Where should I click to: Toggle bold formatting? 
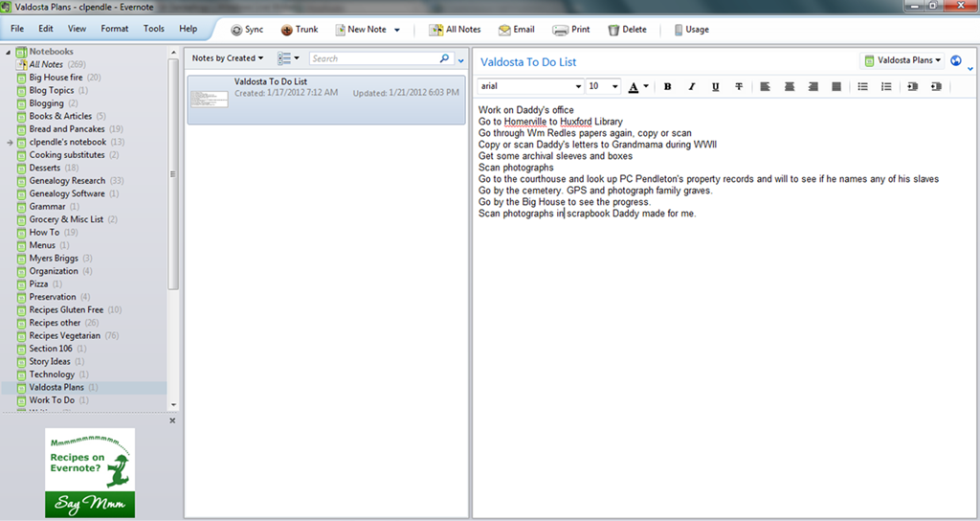point(667,86)
